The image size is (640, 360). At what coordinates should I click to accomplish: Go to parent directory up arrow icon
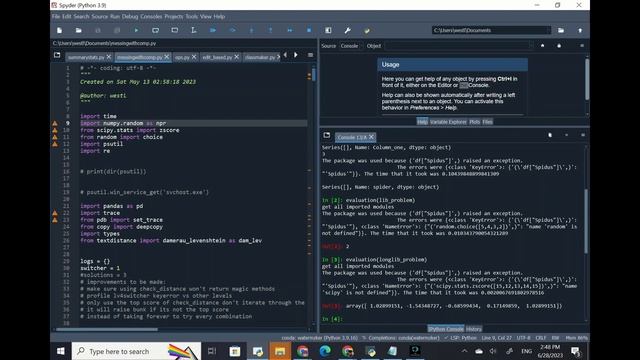pyautogui.click(x=580, y=30)
